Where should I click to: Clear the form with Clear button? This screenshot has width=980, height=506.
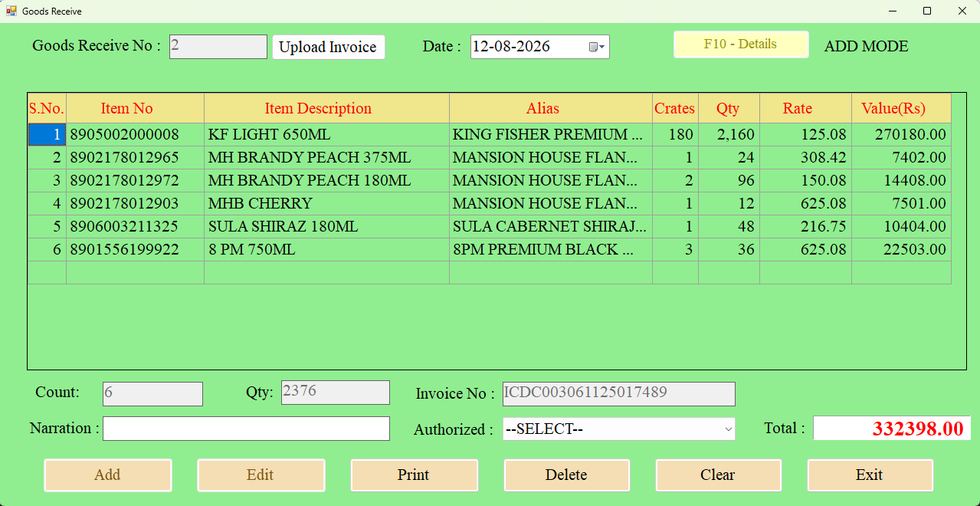coord(718,475)
